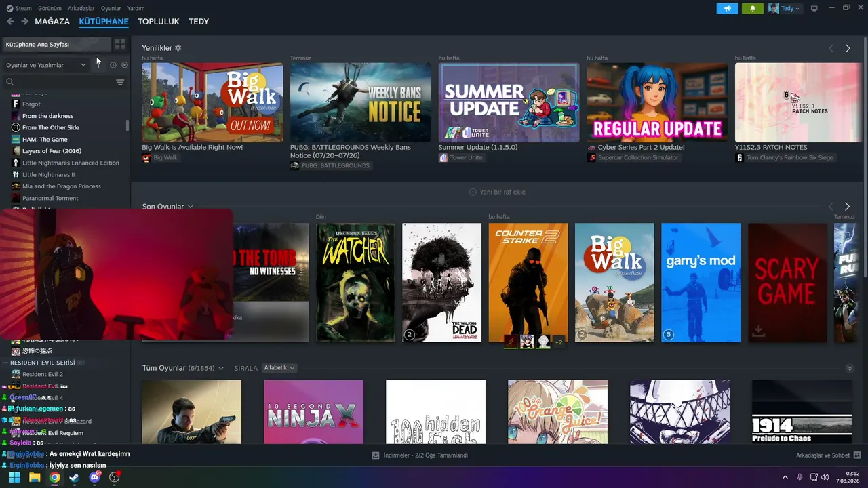The height and width of the screenshot is (488, 868).
Task: Collapse Tüm Oyunlar shelf double chevron
Action: pyautogui.click(x=850, y=368)
